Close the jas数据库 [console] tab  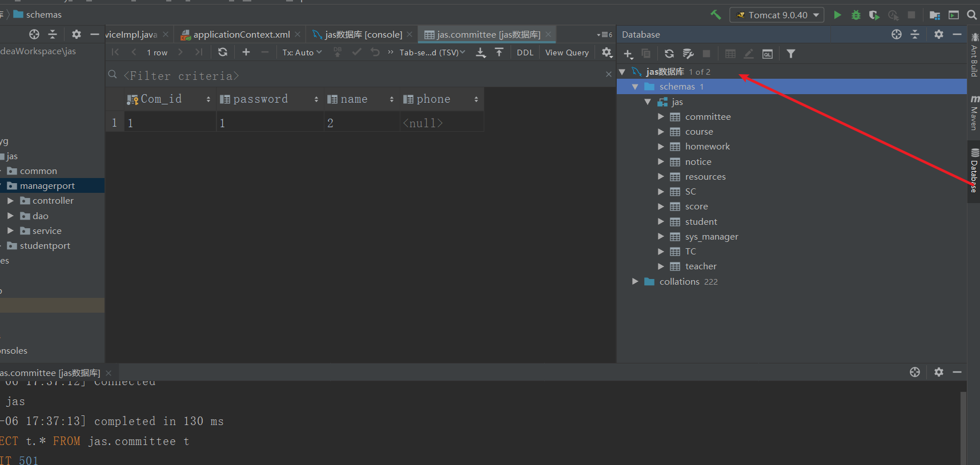coord(409,35)
